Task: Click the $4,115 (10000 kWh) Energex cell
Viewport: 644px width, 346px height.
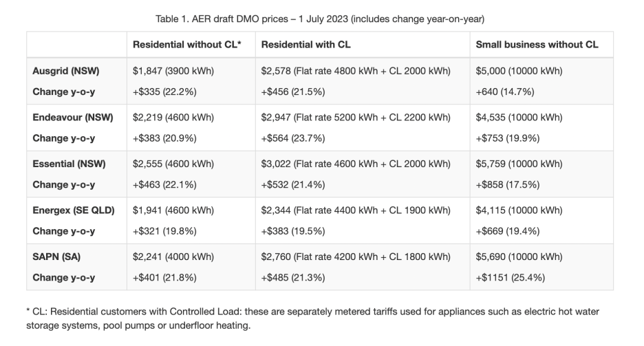Action: pos(519,210)
